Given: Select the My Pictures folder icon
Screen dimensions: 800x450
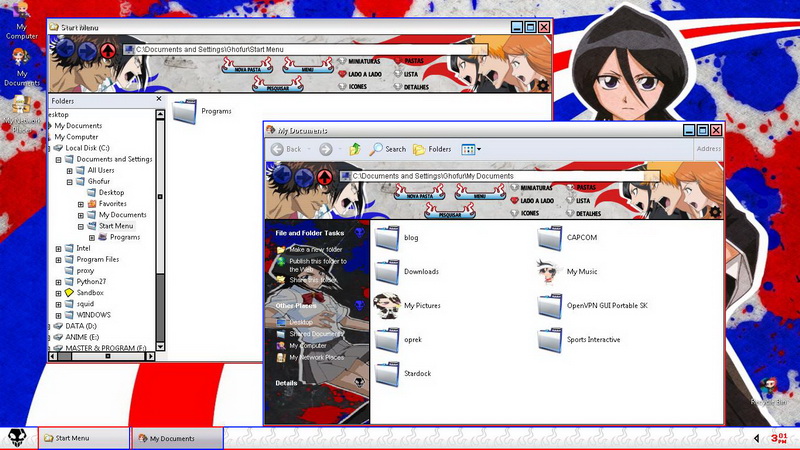Looking at the screenshot, I should (x=387, y=306).
